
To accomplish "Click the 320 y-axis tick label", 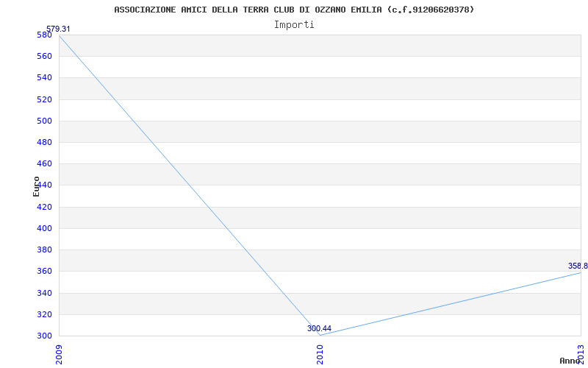I will tap(45, 314).
